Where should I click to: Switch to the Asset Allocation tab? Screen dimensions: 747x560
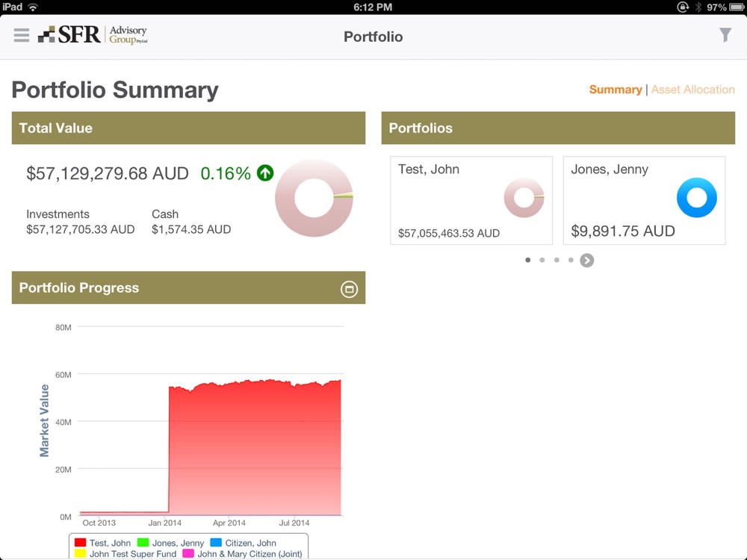692,90
